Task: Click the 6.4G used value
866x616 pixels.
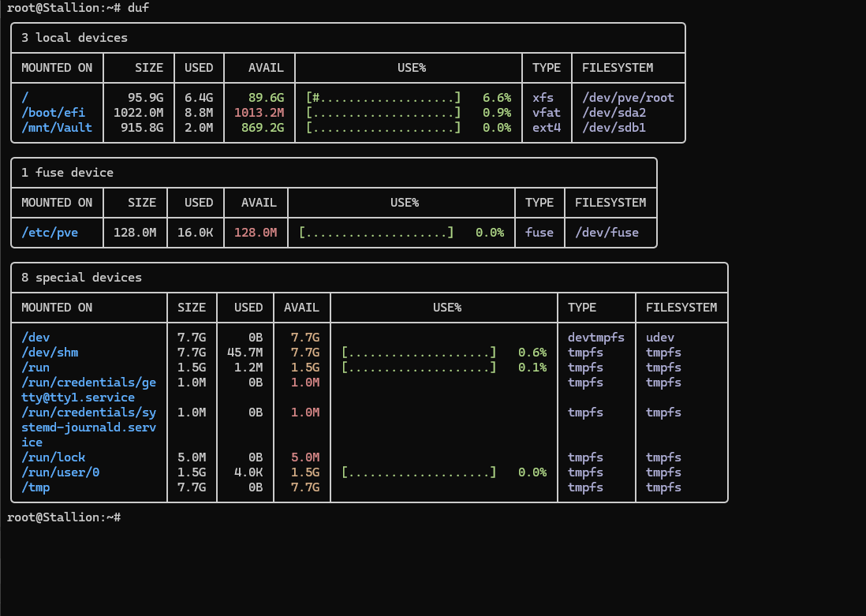Action: (x=199, y=98)
